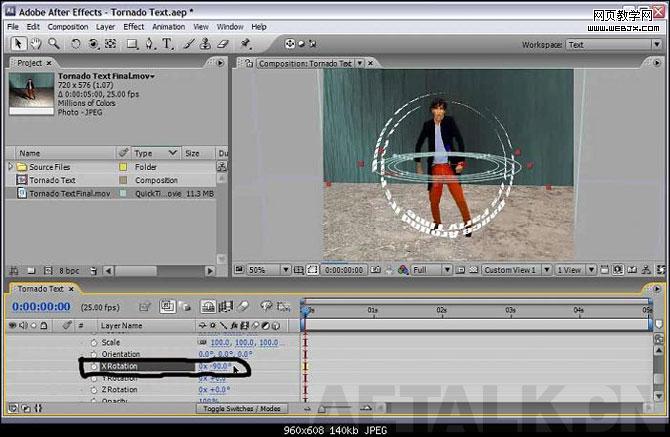670x437 pixels.
Task: Click the Take Snapshot camera icon
Action: (x=375, y=270)
